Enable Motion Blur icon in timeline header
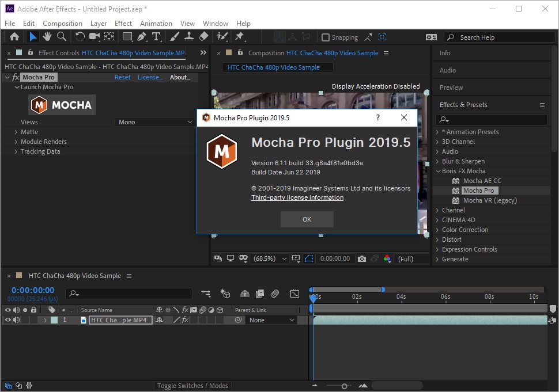 coord(275,294)
